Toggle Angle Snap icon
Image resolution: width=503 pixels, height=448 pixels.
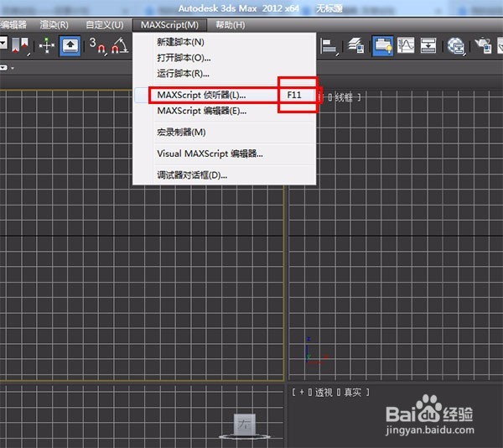point(120,45)
